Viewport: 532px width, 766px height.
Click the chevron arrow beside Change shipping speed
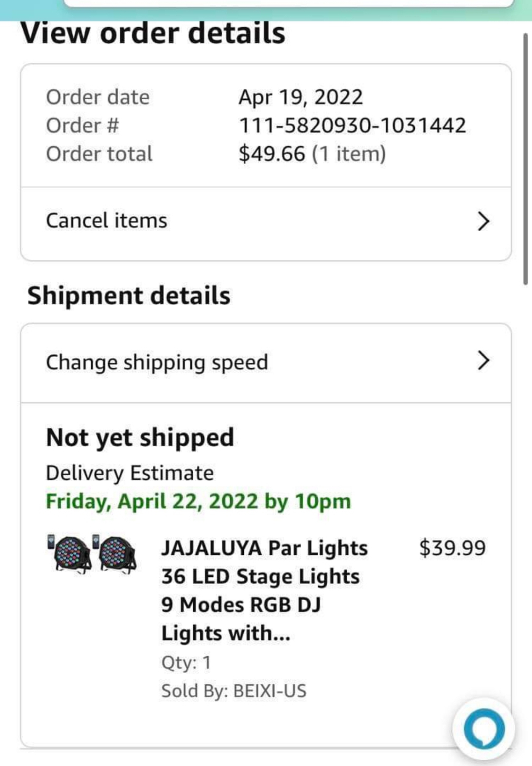tap(483, 361)
